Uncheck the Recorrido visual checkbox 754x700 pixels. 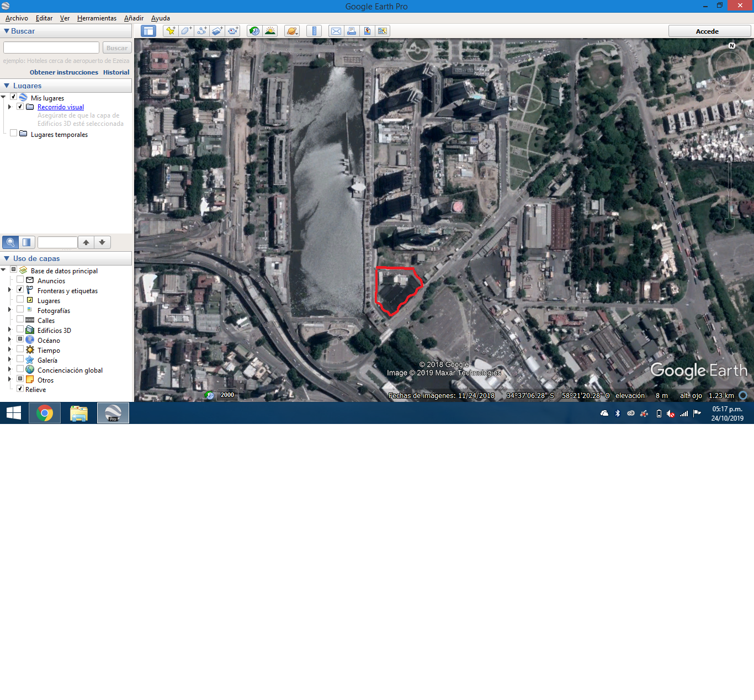20,107
